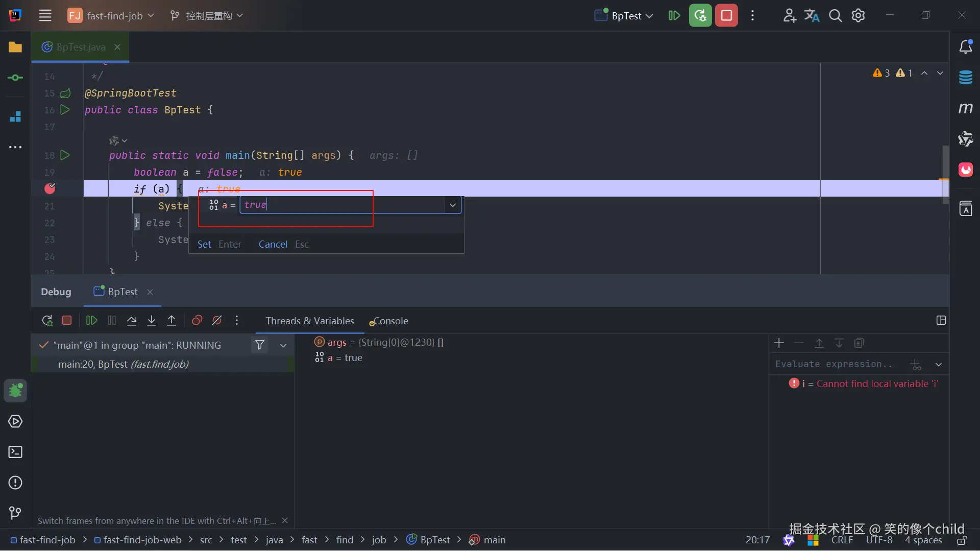980x551 pixels.
Task: Expand the thread selector chevron
Action: (283, 345)
